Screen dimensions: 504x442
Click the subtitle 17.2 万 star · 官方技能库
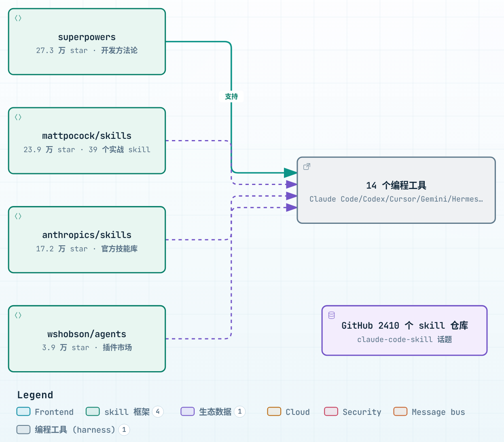87,249
